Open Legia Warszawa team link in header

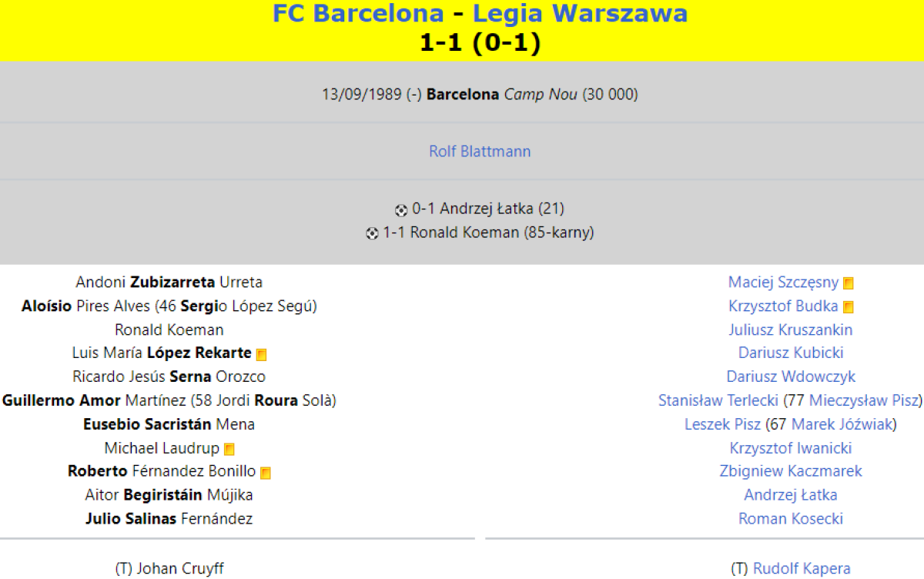point(580,14)
